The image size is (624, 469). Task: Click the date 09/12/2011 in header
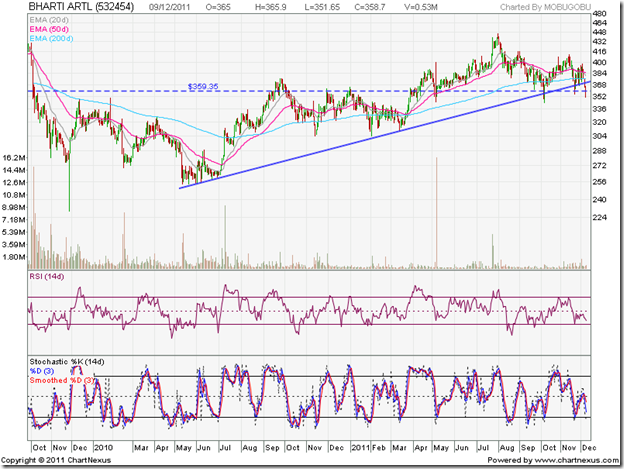click(170, 7)
